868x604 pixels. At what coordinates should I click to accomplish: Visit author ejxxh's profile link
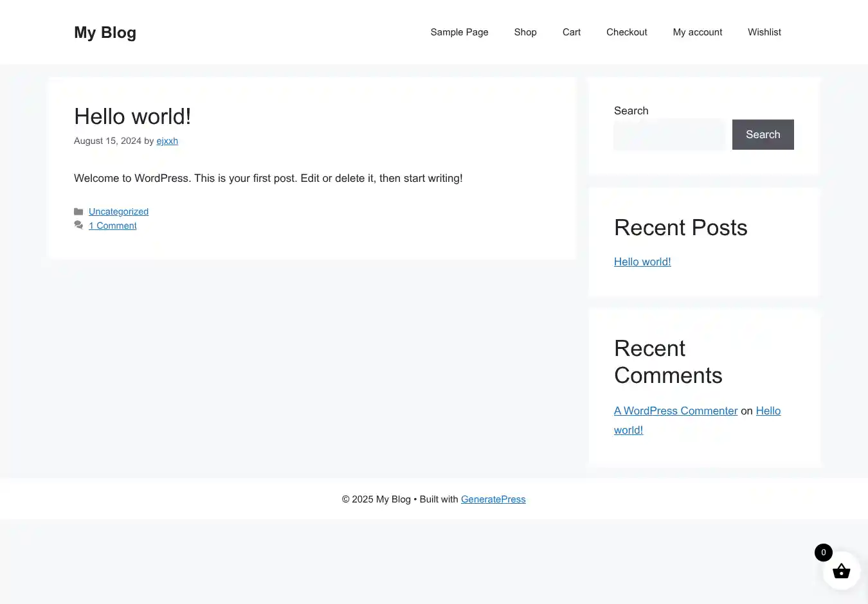tap(167, 141)
